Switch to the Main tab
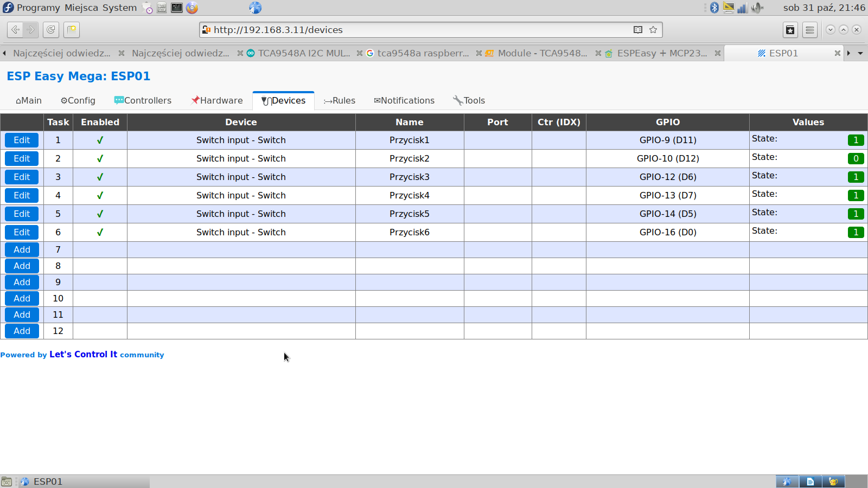This screenshot has width=868, height=488. (x=29, y=100)
